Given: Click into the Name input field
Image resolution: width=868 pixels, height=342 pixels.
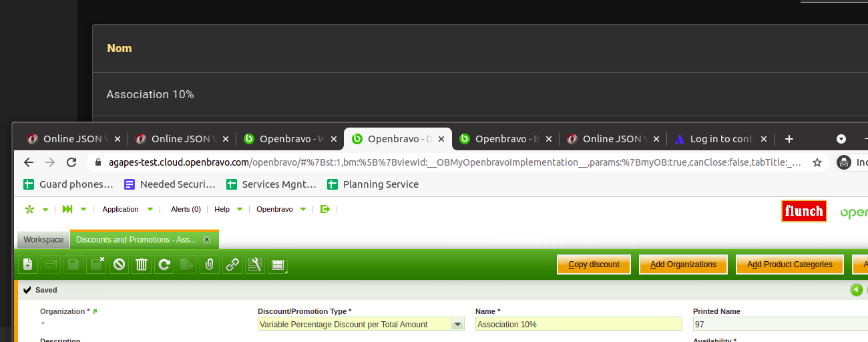Looking at the screenshot, I should pyautogui.click(x=578, y=324).
